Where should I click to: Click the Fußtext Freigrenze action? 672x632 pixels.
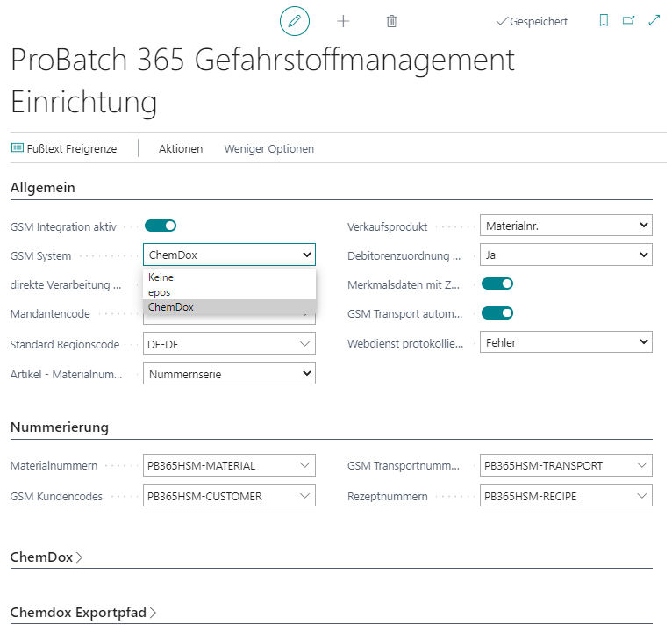pyautogui.click(x=64, y=148)
